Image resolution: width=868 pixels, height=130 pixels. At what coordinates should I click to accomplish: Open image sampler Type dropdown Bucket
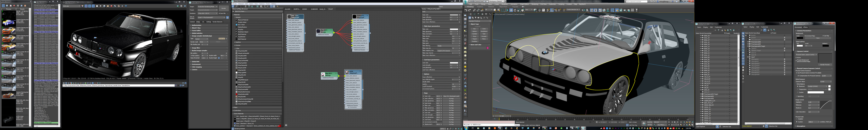[202, 39]
